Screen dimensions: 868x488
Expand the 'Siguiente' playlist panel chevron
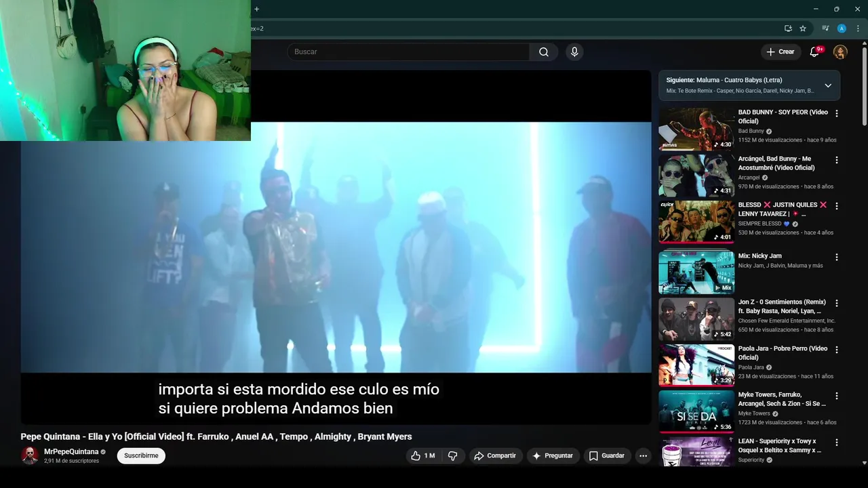tap(827, 85)
